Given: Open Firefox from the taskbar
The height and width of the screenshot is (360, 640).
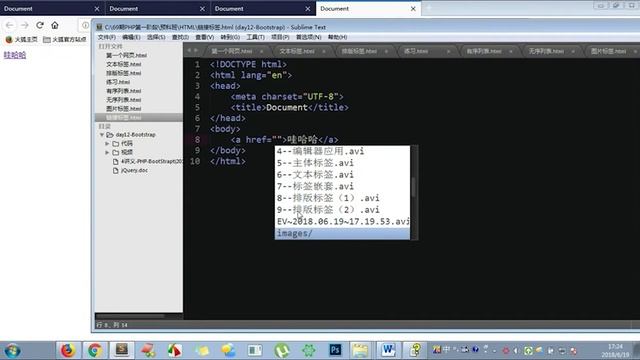Looking at the screenshot, I should click(68, 350).
